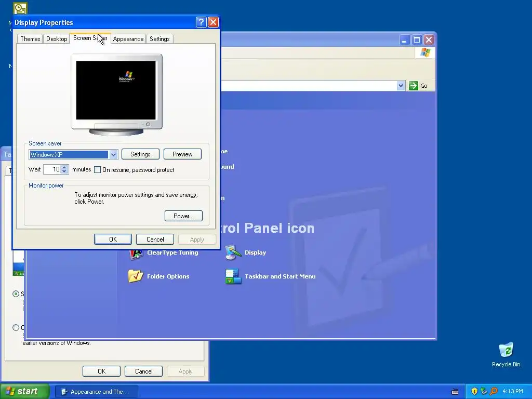Expand the Control Panel address bar dropdown
Image resolution: width=532 pixels, height=399 pixels.
click(x=401, y=86)
